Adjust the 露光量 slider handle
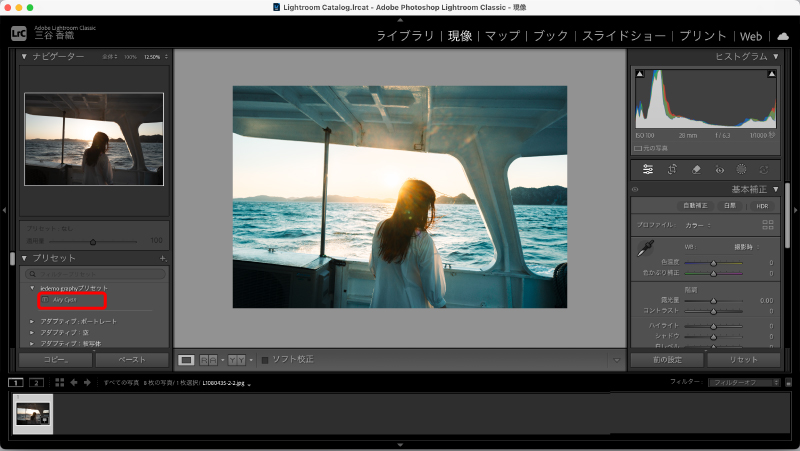Image resolution: width=800 pixels, height=451 pixels. (x=713, y=299)
